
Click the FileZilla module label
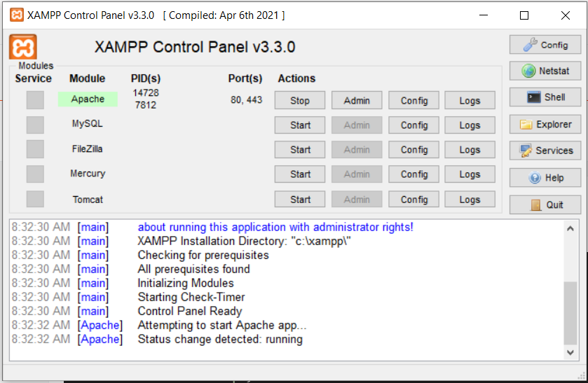click(88, 148)
